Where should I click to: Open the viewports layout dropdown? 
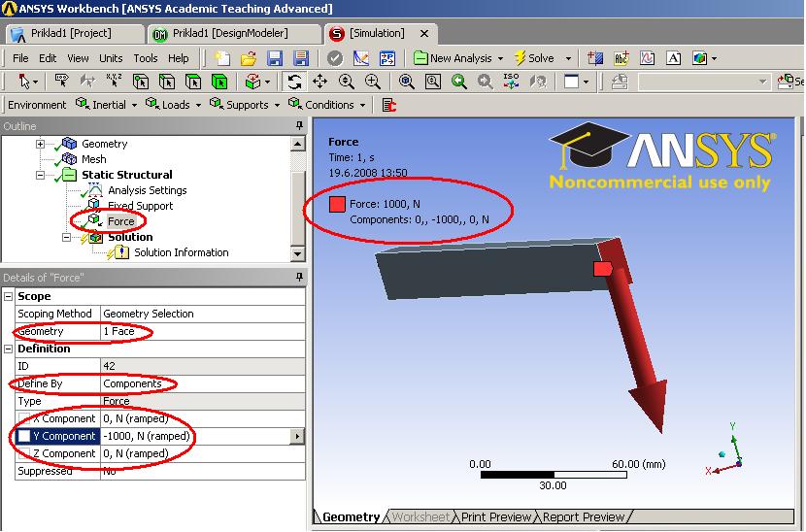click(x=586, y=82)
